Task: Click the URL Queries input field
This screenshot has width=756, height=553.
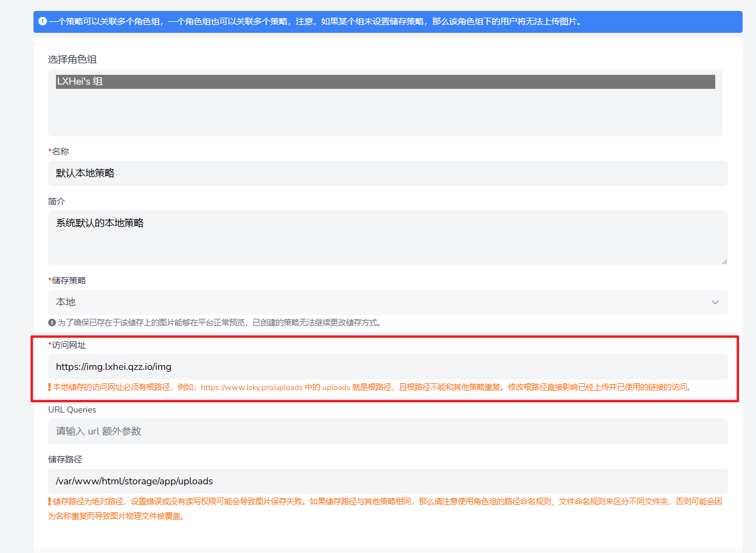Action: click(x=387, y=431)
